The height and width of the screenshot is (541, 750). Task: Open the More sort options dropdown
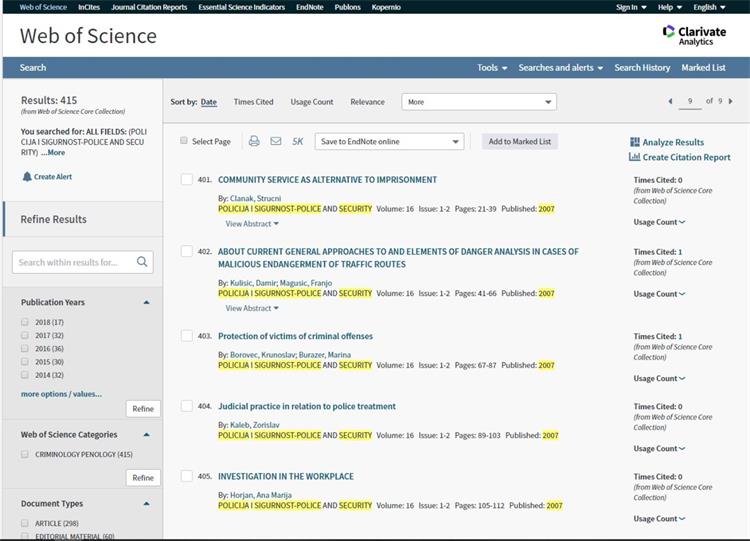(479, 102)
